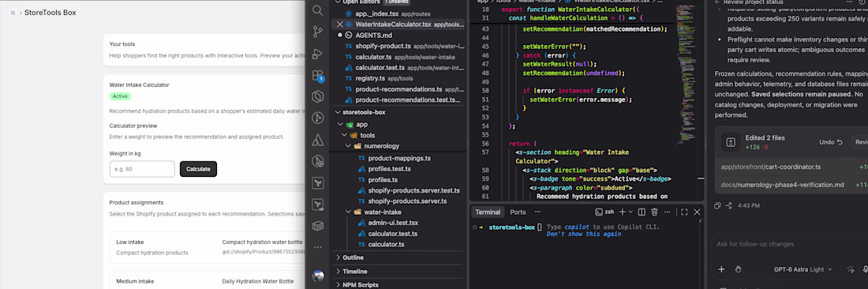Open the Source Control view
Screen dimensions: 868x289
(x=318, y=32)
